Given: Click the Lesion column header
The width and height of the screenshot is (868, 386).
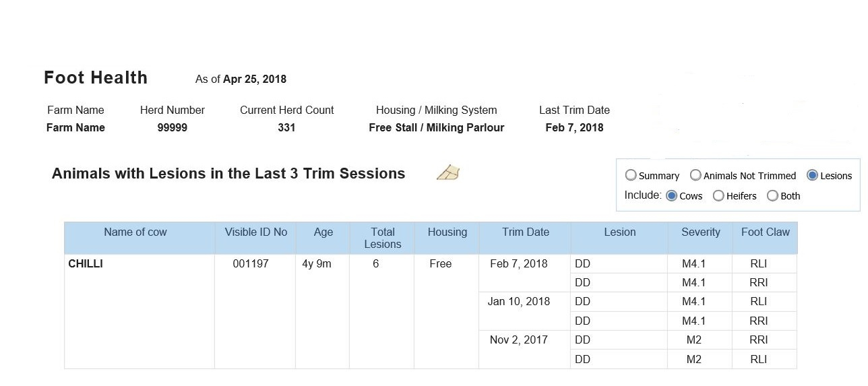Looking at the screenshot, I should point(620,232).
